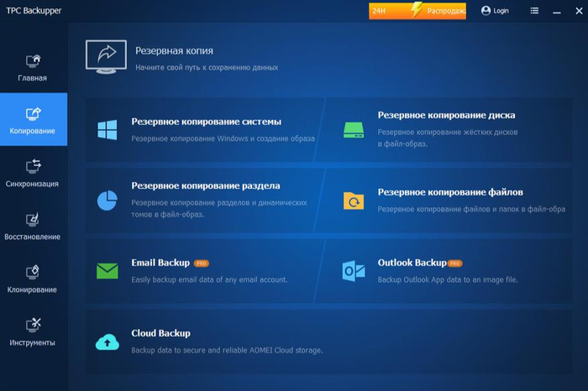The height and width of the screenshot is (391, 588).
Task: Click the blue pie-chart partition backup icon
Action: (x=107, y=200)
